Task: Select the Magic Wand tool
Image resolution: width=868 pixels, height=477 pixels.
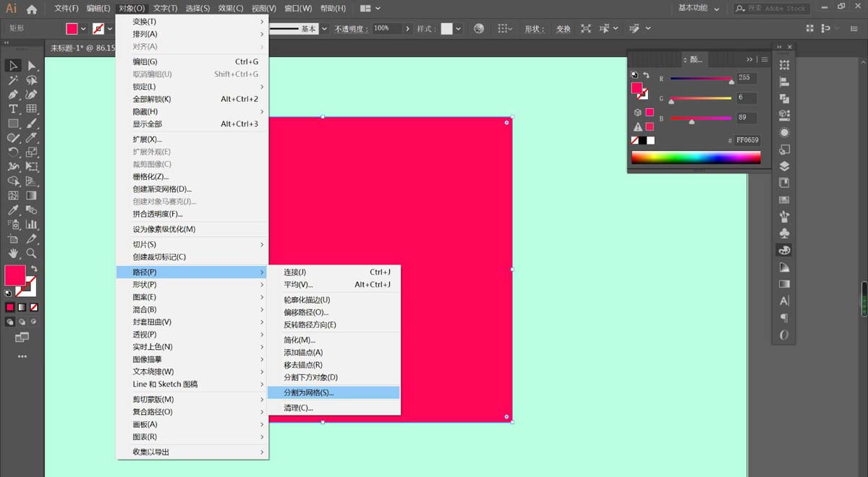Action: 13,79
